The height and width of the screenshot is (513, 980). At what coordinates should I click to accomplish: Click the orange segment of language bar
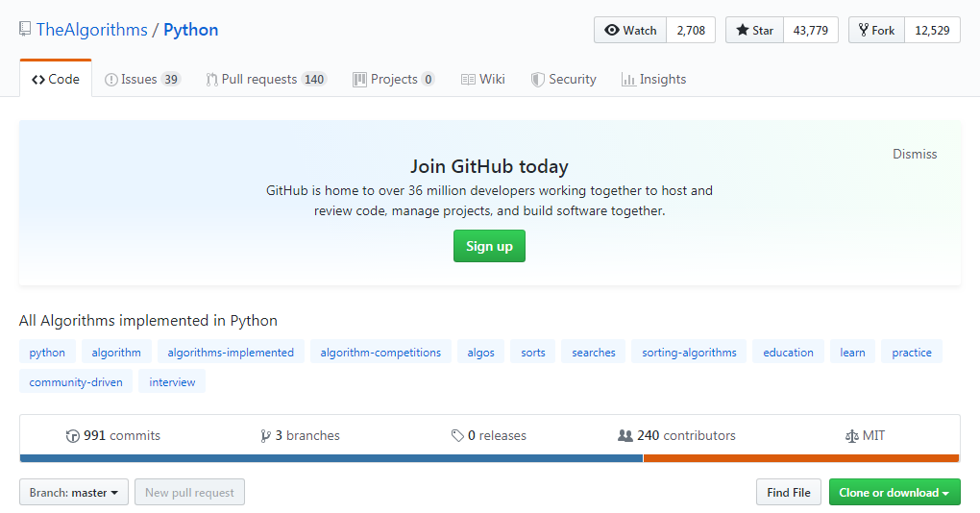click(x=801, y=458)
